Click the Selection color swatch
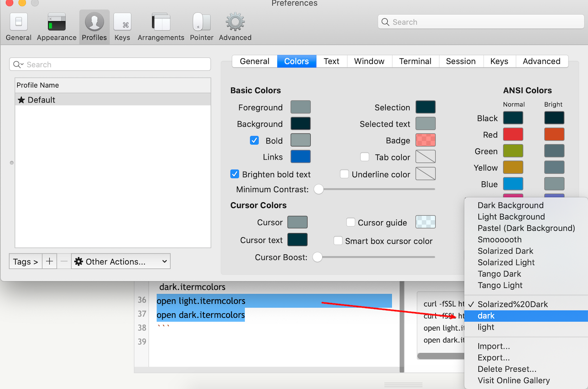This screenshot has height=389, width=588. tap(425, 107)
